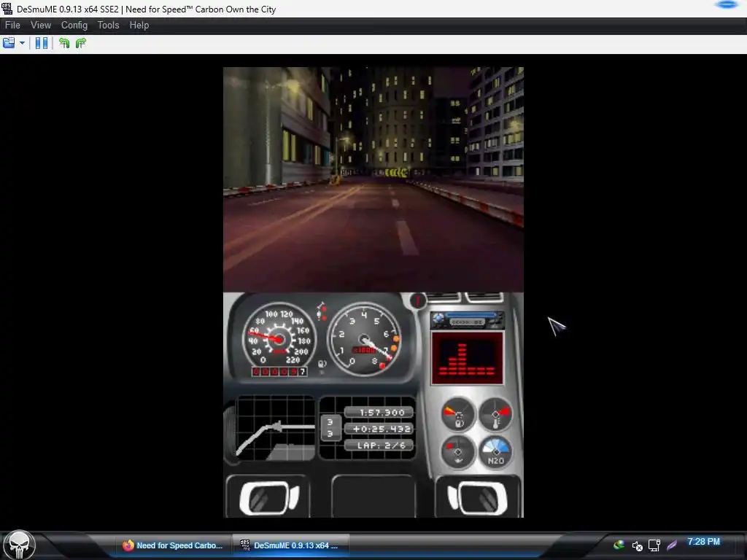Open the Help menu
Viewport: 747px width, 560px height.
pos(139,26)
